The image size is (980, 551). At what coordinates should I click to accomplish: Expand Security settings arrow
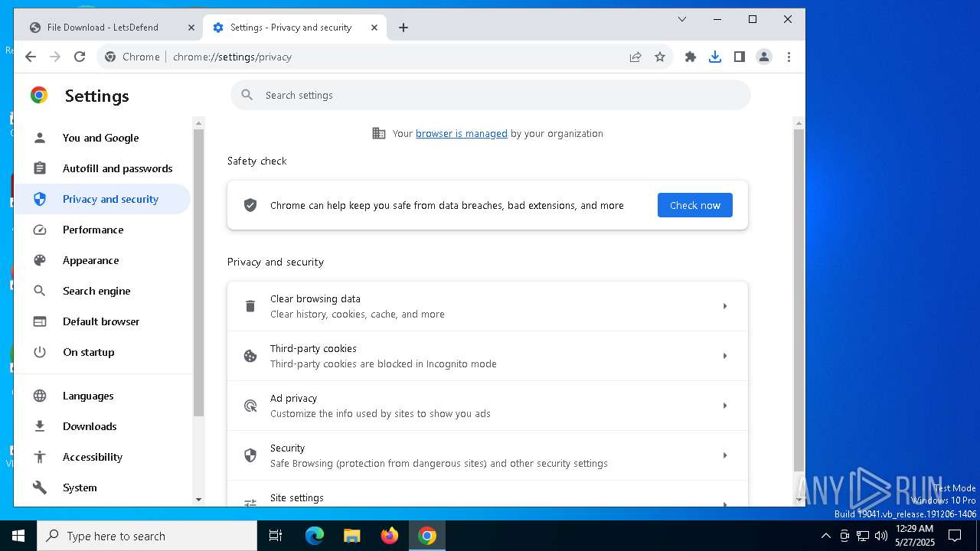coord(725,455)
